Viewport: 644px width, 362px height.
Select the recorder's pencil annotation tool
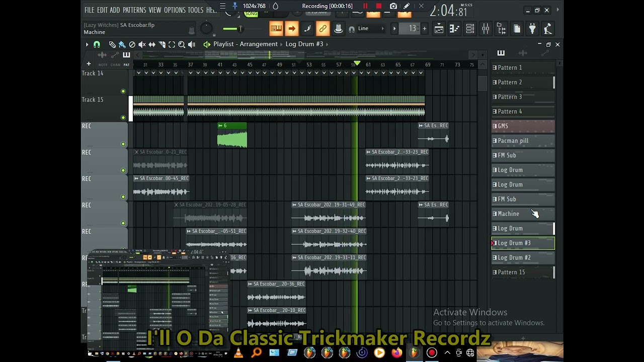[x=407, y=6]
